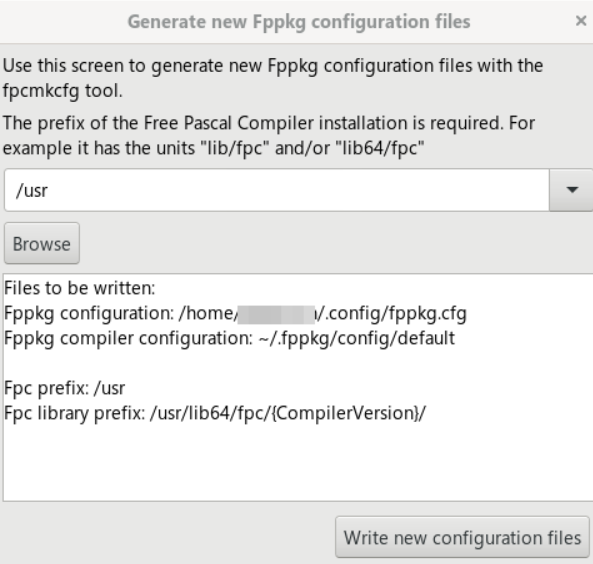Click the Fppkg compiler configuration line

(230, 339)
